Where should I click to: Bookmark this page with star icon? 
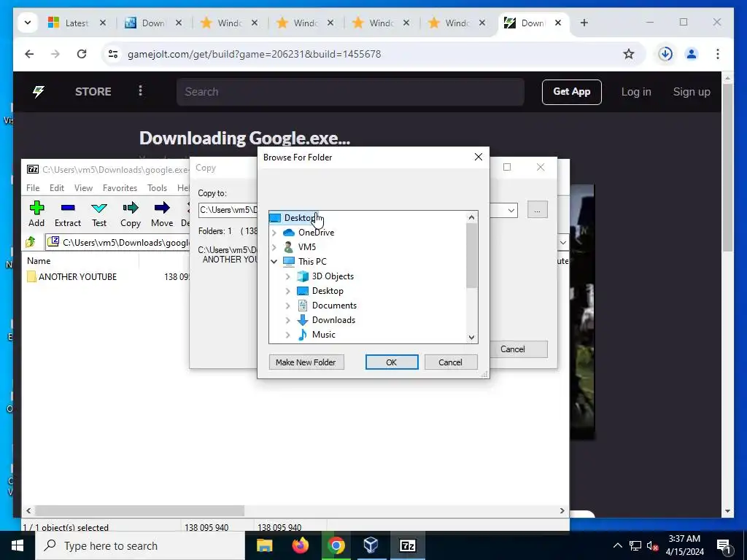[629, 54]
